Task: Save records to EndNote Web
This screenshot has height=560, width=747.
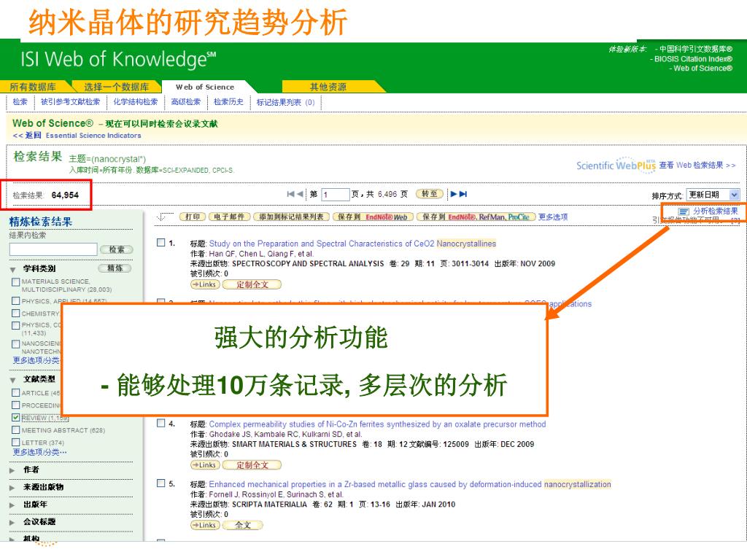Action: [x=373, y=217]
